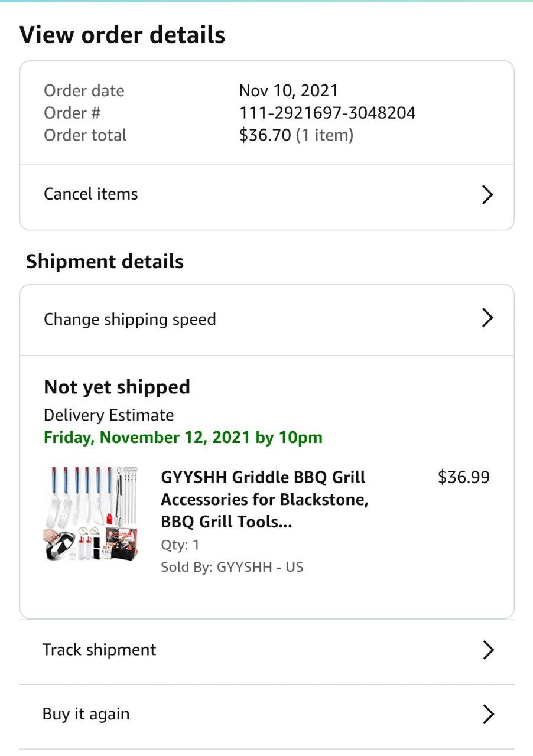Screen dimensions: 533x756
Task: Choose the Buy it again label
Action: pos(86,714)
